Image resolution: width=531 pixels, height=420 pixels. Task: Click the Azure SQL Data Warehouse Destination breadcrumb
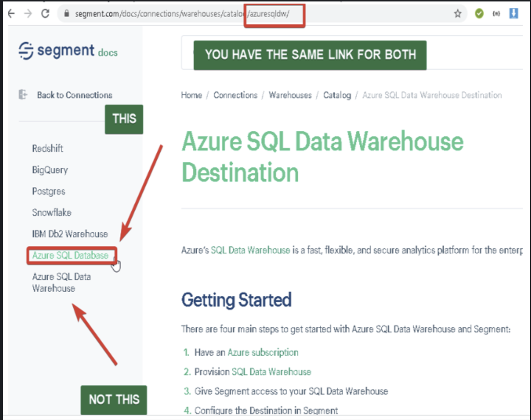tap(432, 95)
